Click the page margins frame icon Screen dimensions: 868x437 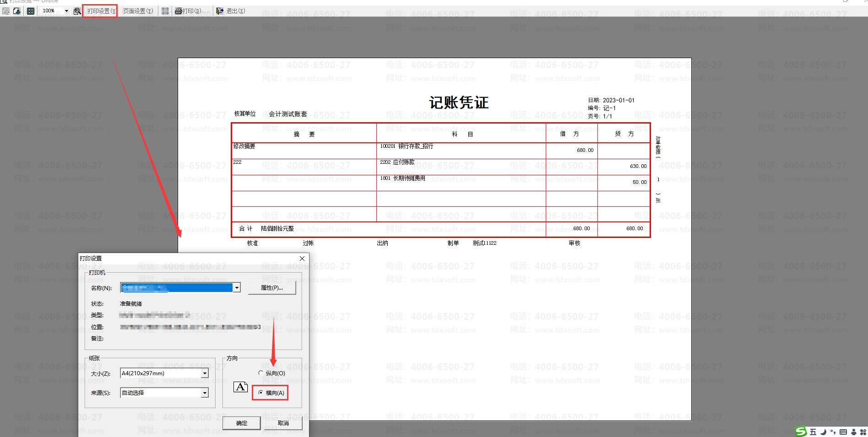pyautogui.click(x=165, y=11)
